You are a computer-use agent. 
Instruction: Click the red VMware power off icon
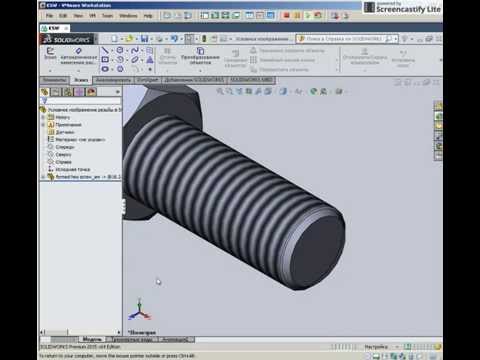pos(286,15)
